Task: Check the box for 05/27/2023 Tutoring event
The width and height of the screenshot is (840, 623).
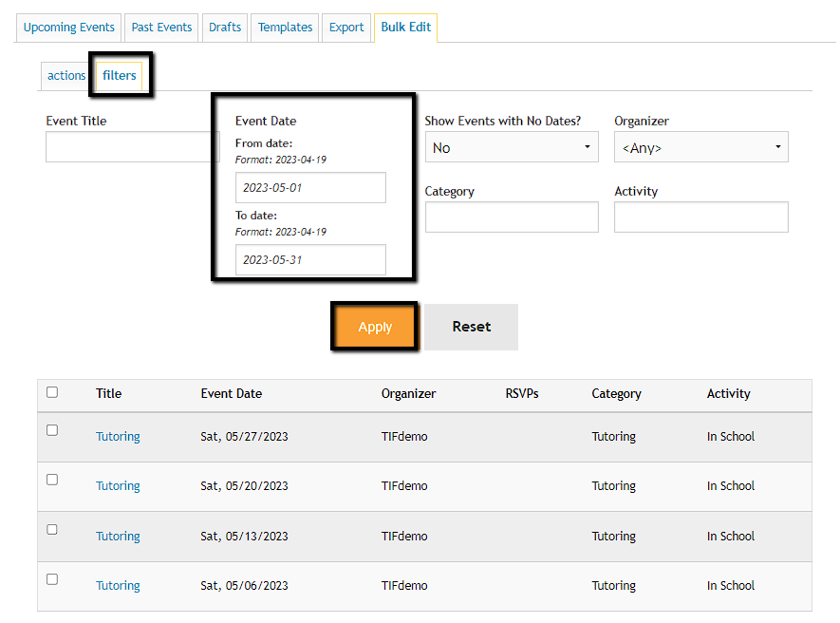Action: 52,430
